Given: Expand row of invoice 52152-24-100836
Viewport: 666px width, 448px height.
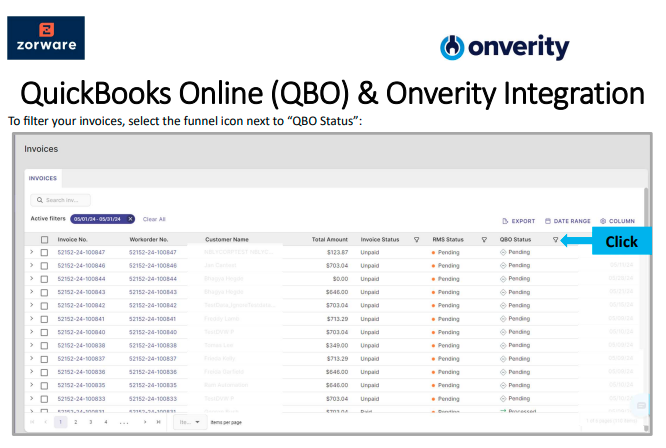Looking at the screenshot, I should coord(31,372).
